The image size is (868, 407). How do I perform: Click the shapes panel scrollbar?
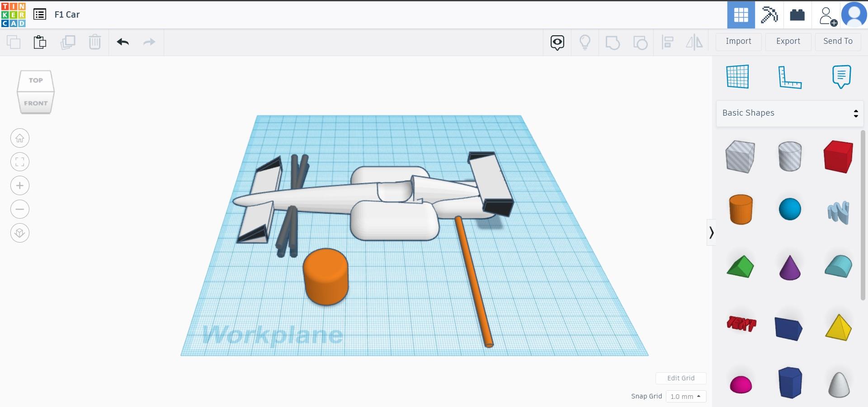[x=863, y=215]
